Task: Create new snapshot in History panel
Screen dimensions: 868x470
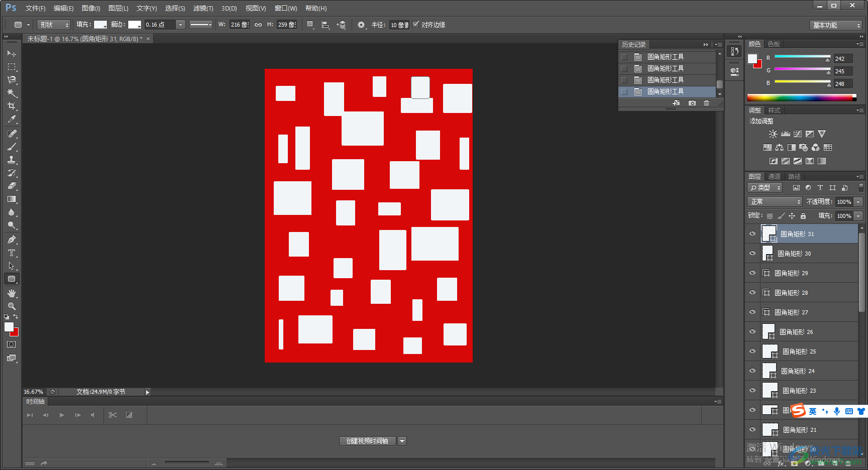Action: [x=692, y=103]
